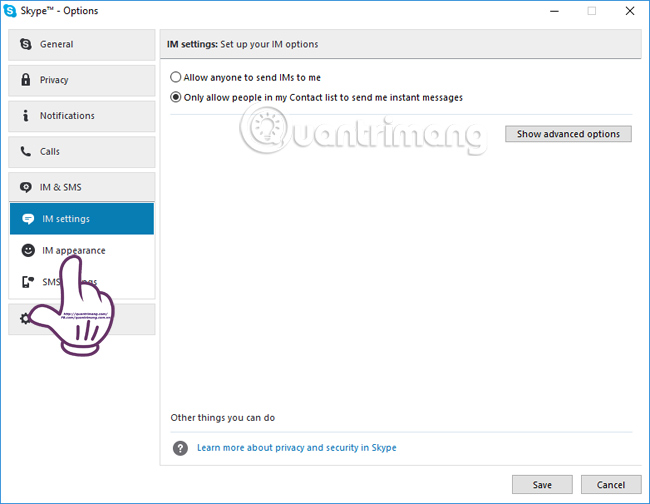Click the help question mark icon
Viewport: 650px width, 504px height.
(180, 448)
